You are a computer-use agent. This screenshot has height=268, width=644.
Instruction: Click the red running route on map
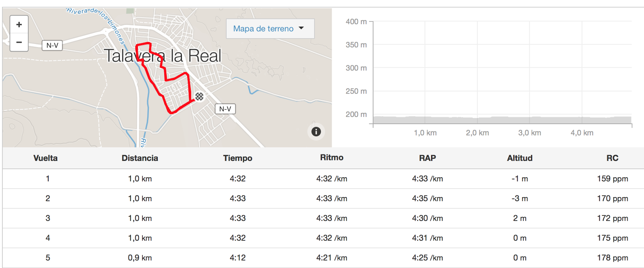coord(189,89)
